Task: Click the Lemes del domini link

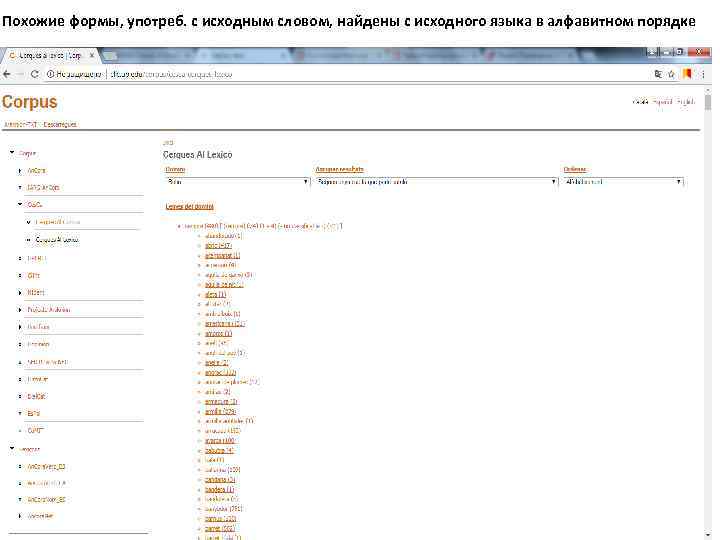Action: click(x=190, y=207)
